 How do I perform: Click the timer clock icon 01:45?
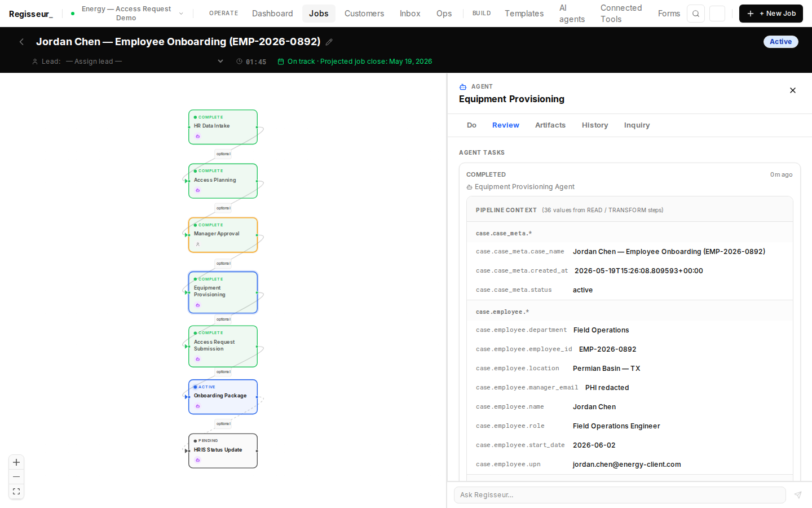(240, 62)
